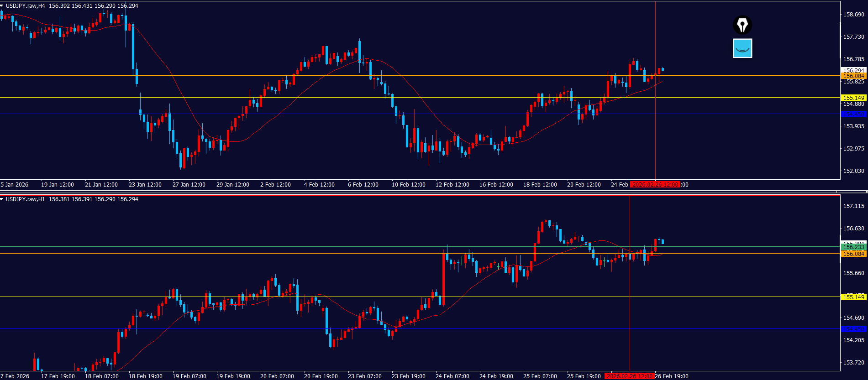This screenshot has width=868, height=380.
Task: Click the yellow 155.149 price label on H4 chart
Action: (853, 98)
